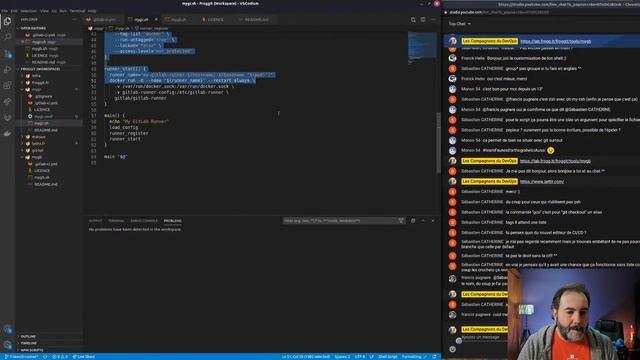640x360 pixels.
Task: Open the Selection menu
Action: (x=28, y=11)
